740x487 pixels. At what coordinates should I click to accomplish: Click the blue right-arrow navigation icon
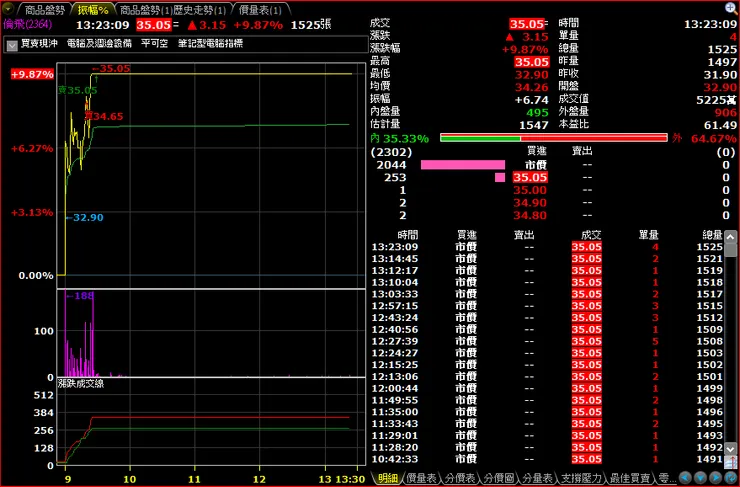coord(716,478)
